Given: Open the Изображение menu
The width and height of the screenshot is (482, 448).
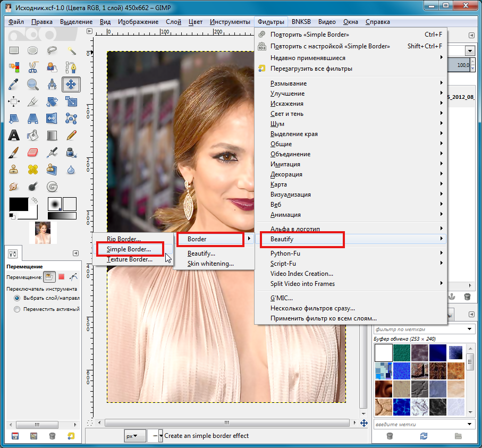Looking at the screenshot, I should coord(138,22).
